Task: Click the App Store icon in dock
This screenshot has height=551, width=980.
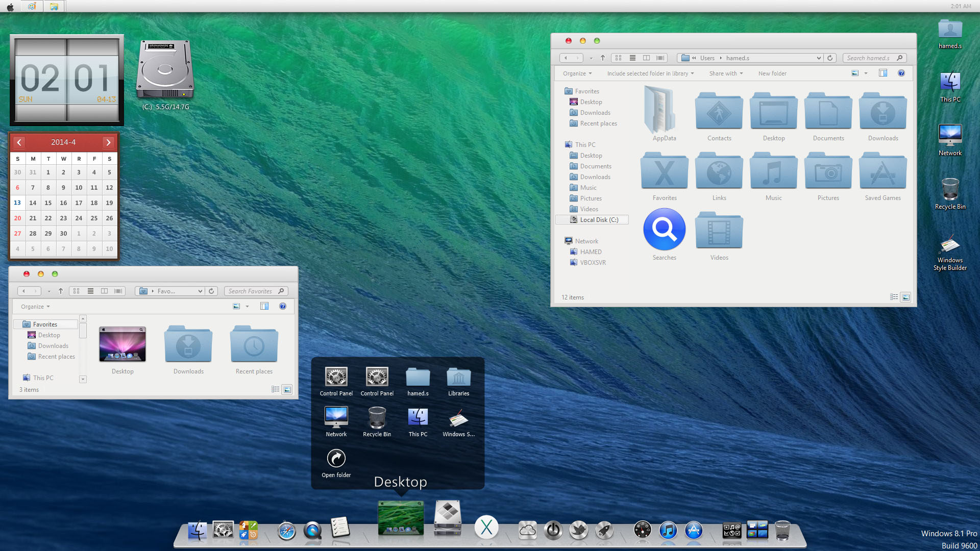Action: [x=694, y=530]
